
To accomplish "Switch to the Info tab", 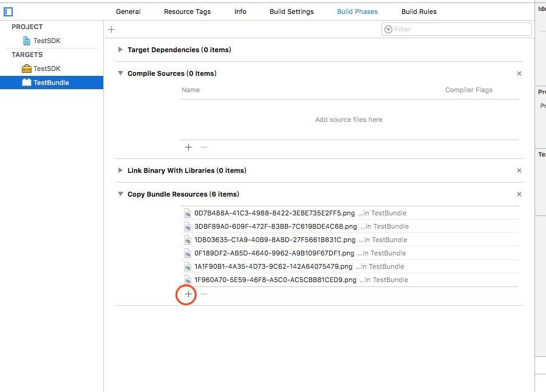I will [241, 12].
